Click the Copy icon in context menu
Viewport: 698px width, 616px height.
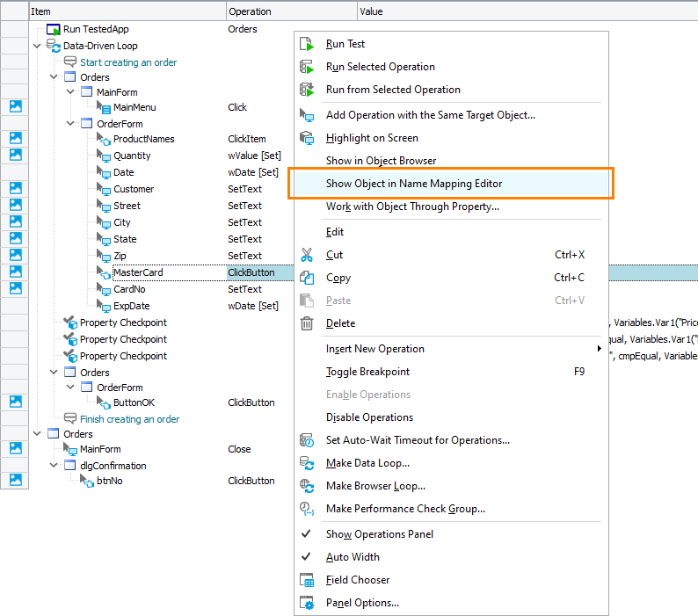[x=307, y=278]
